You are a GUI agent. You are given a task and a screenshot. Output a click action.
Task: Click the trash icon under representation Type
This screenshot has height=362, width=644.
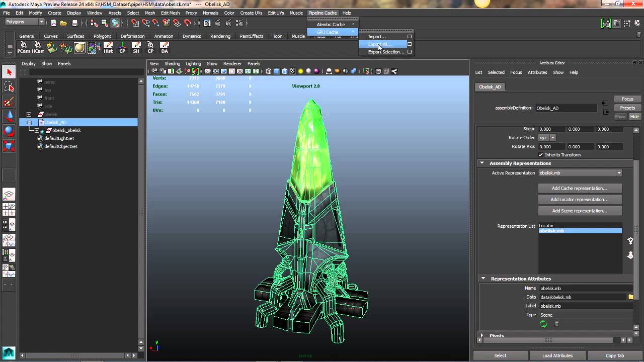click(x=556, y=324)
